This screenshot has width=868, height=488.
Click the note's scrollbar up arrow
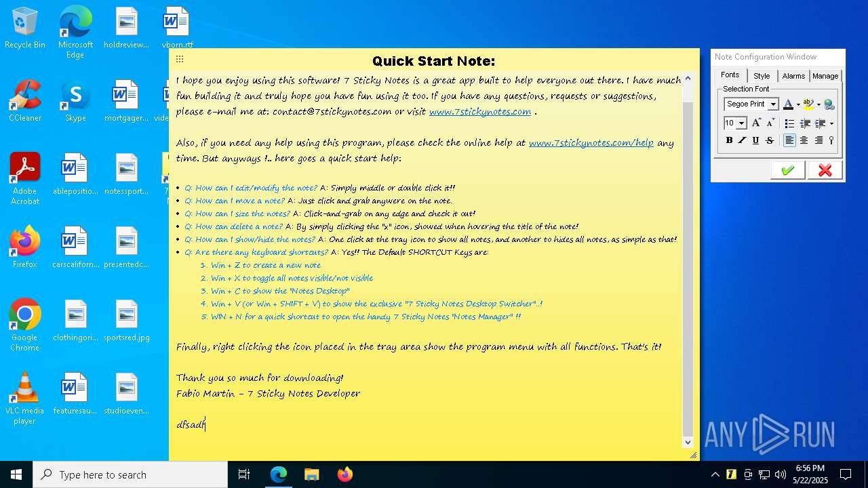pyautogui.click(x=688, y=79)
